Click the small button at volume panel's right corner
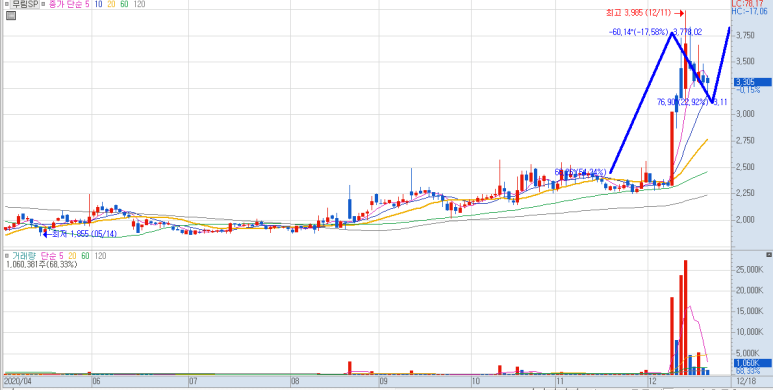 pyautogui.click(x=769, y=255)
